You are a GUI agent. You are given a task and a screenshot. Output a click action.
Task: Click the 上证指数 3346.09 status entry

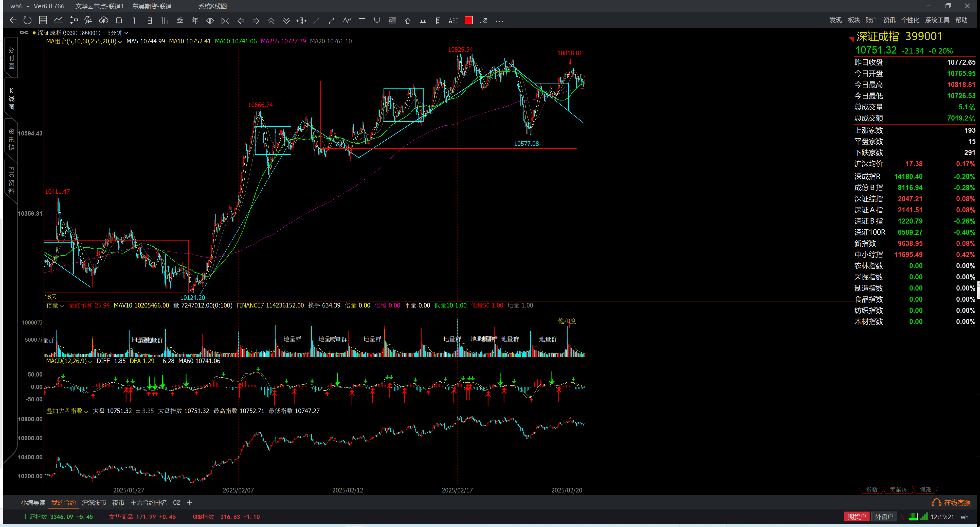click(x=58, y=517)
